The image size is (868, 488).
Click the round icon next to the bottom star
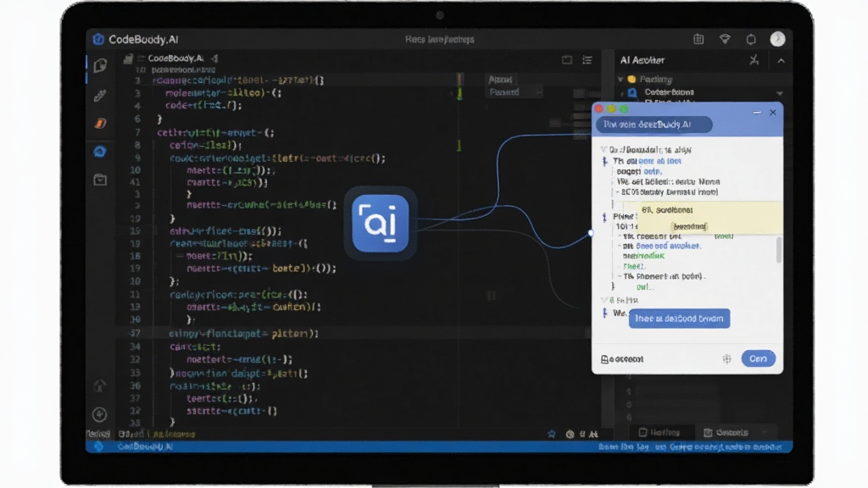(570, 435)
